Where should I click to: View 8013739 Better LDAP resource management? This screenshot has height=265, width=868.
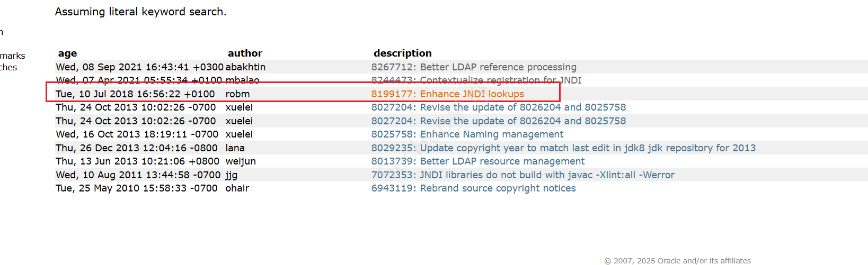pyautogui.click(x=477, y=161)
